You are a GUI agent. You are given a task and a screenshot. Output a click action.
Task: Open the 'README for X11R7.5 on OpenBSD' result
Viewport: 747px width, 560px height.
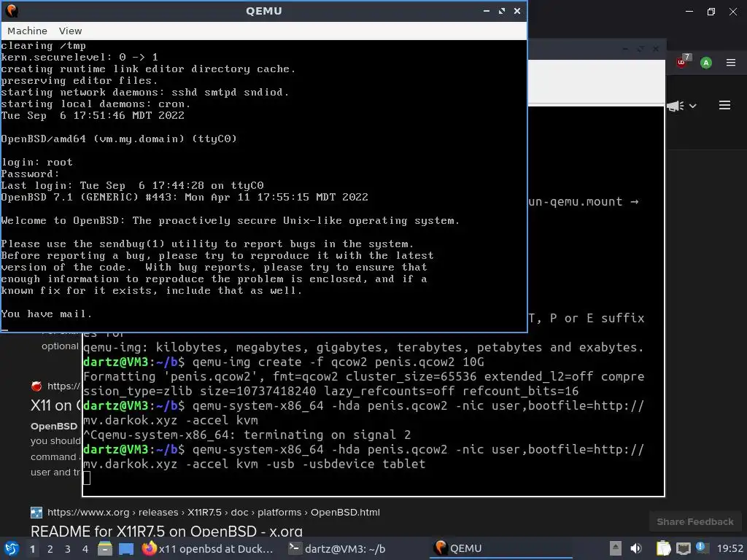166,531
